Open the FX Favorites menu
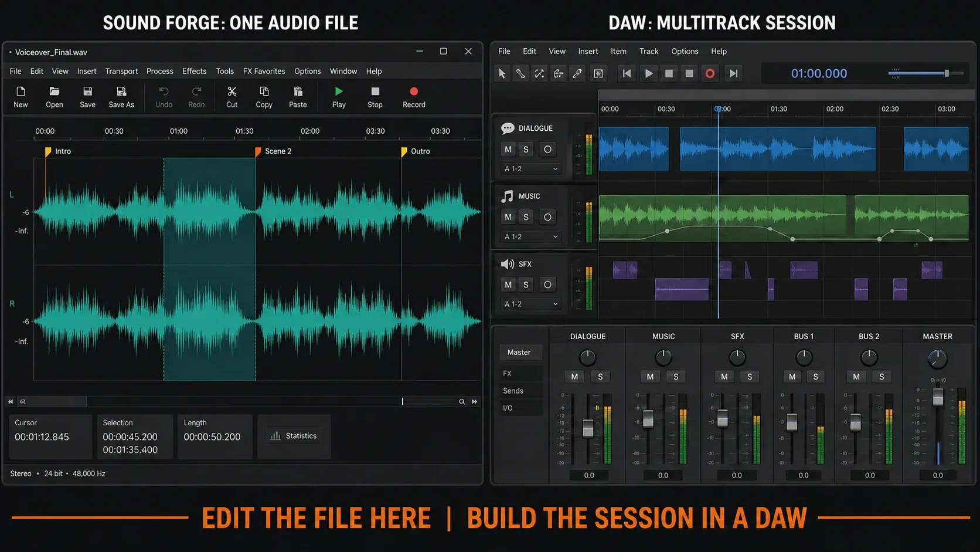Viewport: 980px width, 552px height. coord(264,71)
